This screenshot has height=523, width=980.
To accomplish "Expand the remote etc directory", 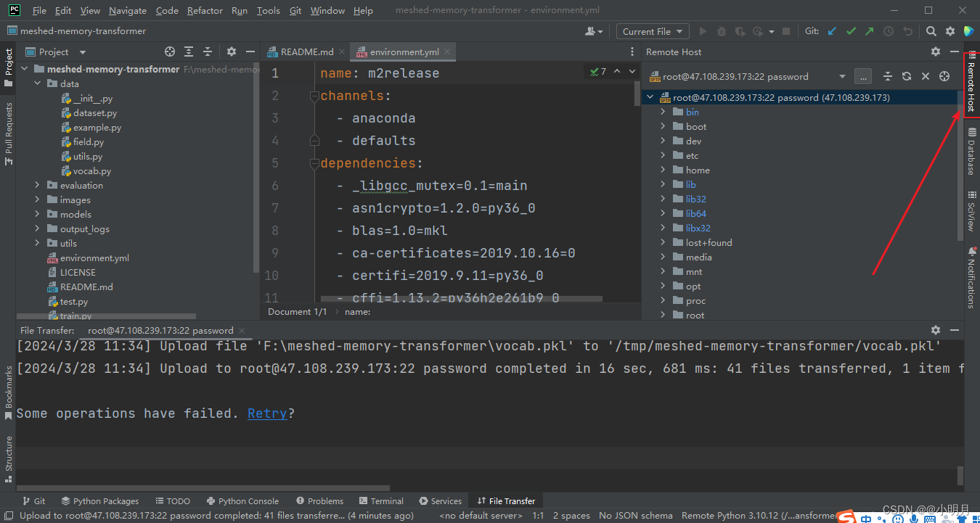I will [663, 155].
